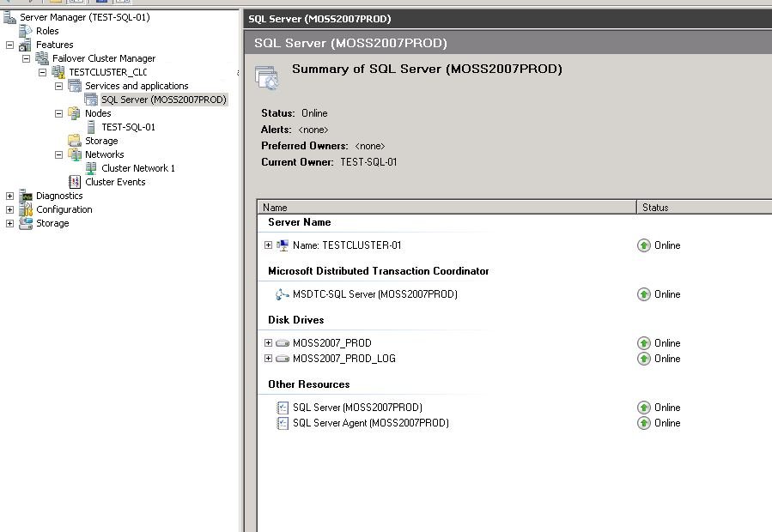Click the Status column header
Viewport: 772px width, 532px height.
[x=654, y=207]
